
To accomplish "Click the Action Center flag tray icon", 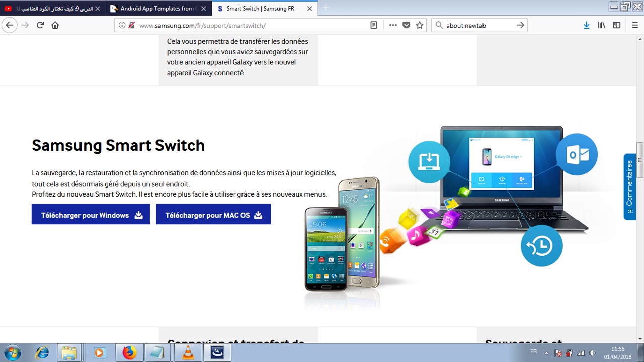I will click(558, 353).
